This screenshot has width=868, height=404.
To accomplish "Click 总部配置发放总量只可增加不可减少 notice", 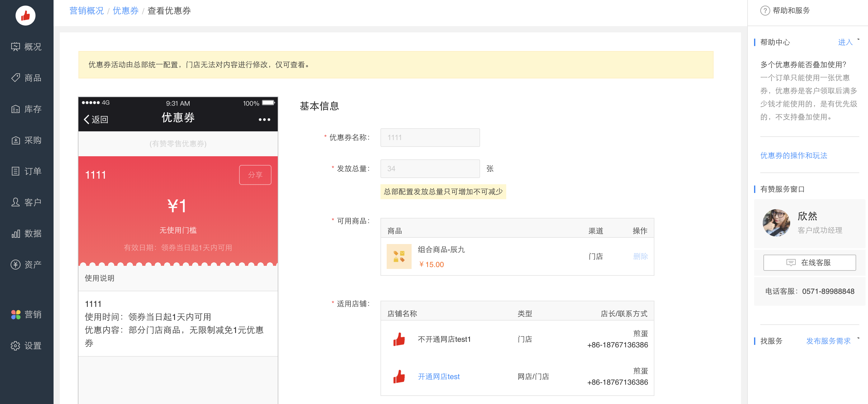I will click(x=443, y=191).
